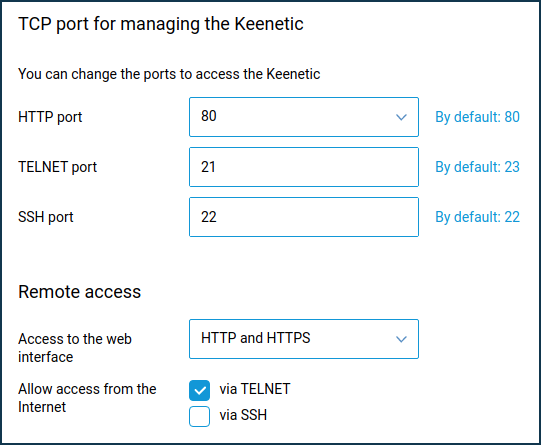Focus the SSH port input field
This screenshot has height=445, width=541.
(x=304, y=217)
